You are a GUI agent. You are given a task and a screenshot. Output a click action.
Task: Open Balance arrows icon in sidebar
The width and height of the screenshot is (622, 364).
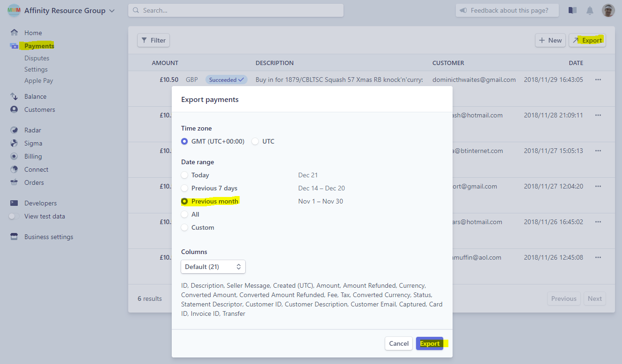(14, 96)
